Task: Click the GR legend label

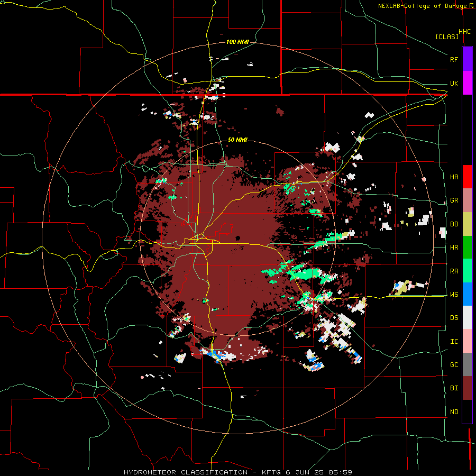Action: tap(454, 200)
